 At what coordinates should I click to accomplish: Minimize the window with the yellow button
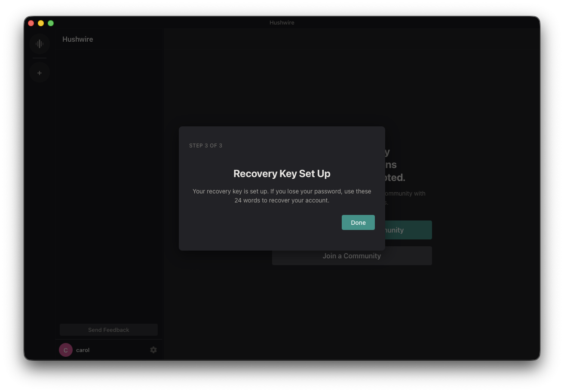pos(41,23)
